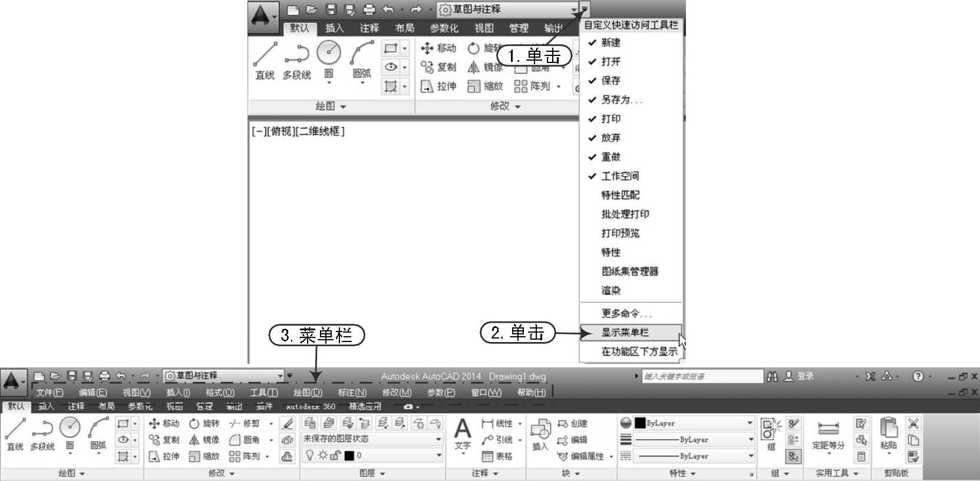Select Stretch (拉伸) in the lower Modify panel
Screen dimensions: 980x481
coord(164,456)
